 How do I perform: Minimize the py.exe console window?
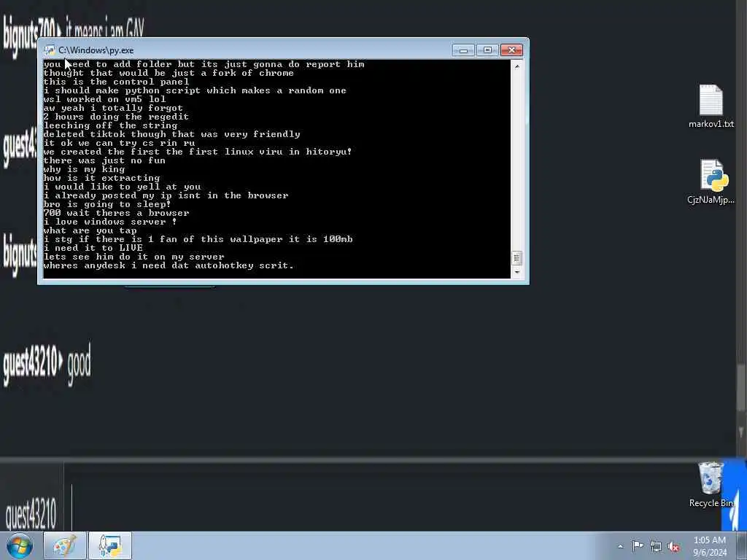tap(463, 50)
